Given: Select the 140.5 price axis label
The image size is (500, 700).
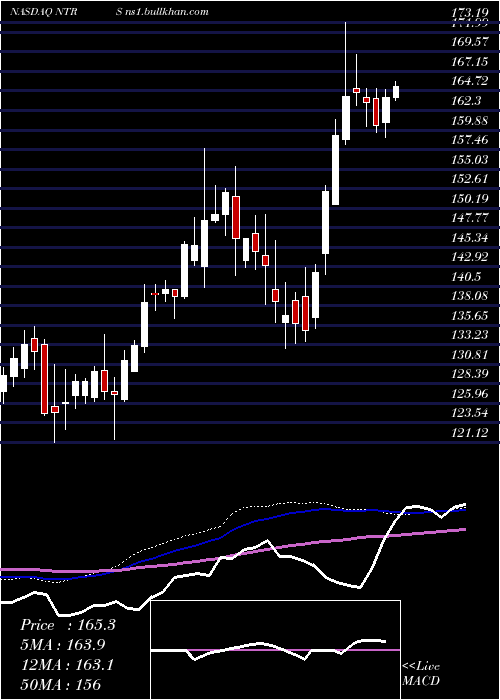Looking at the screenshot, I should click(467, 277).
